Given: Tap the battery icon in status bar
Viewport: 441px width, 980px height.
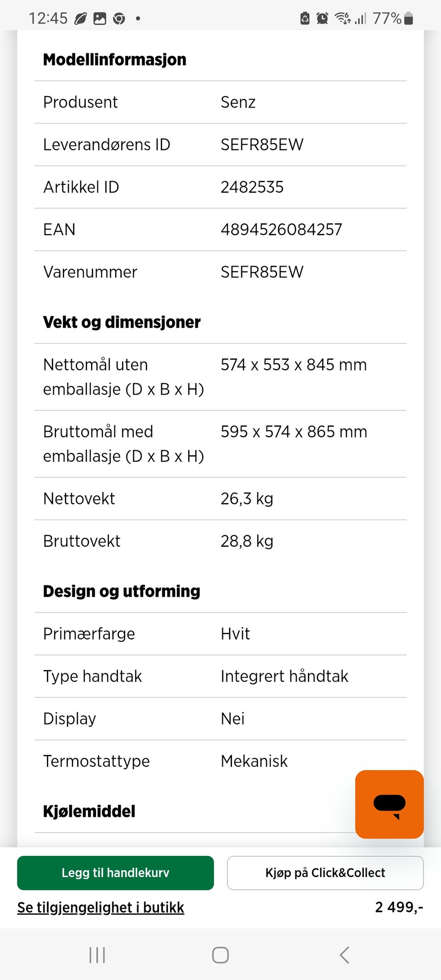Looking at the screenshot, I should pyautogui.click(x=408, y=18).
